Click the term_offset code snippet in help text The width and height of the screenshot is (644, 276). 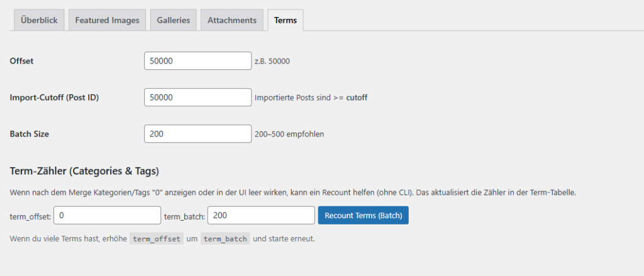(156, 239)
